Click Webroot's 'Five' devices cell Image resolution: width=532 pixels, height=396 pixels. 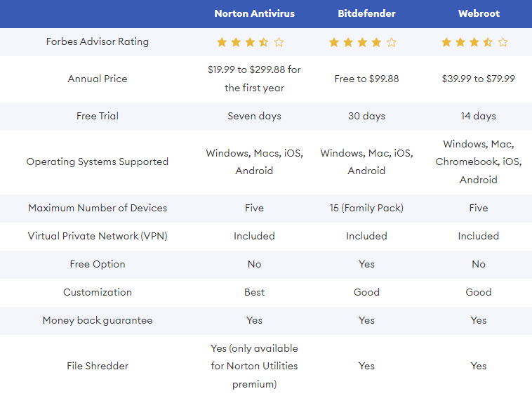coord(479,208)
